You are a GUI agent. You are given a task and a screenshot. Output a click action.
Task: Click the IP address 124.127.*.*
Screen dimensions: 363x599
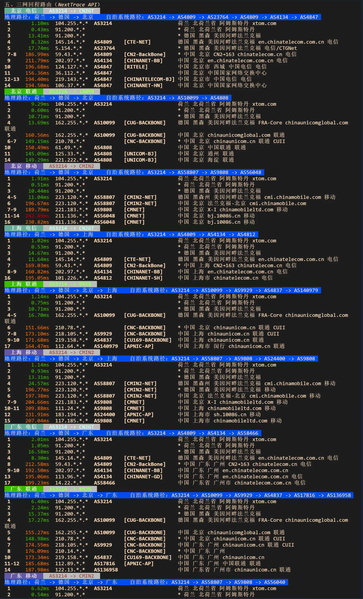[x=71, y=67]
